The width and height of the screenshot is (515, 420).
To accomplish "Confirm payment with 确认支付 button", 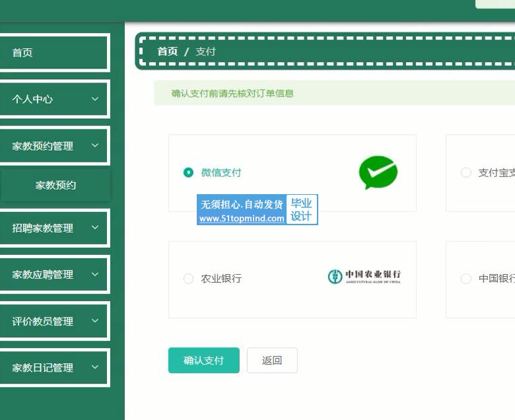I will (203, 360).
